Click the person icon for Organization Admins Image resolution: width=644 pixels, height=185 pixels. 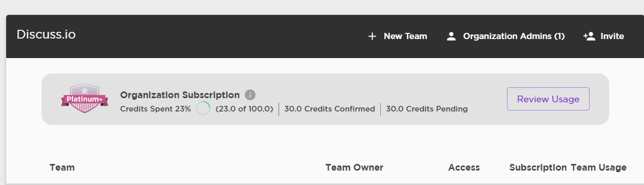coord(451,36)
